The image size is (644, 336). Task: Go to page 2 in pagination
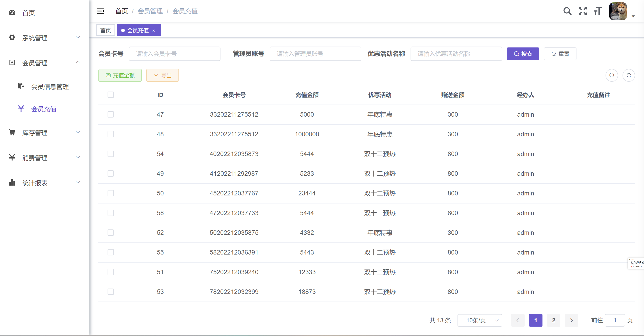point(553,320)
